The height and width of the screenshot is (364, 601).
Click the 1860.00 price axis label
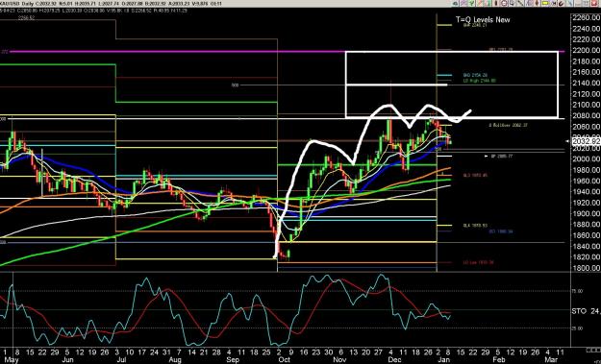[586, 235]
